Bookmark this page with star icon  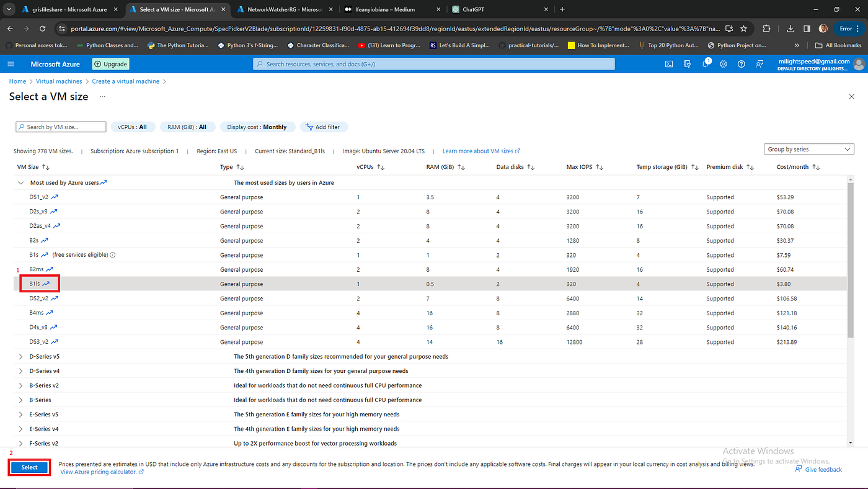tap(743, 29)
